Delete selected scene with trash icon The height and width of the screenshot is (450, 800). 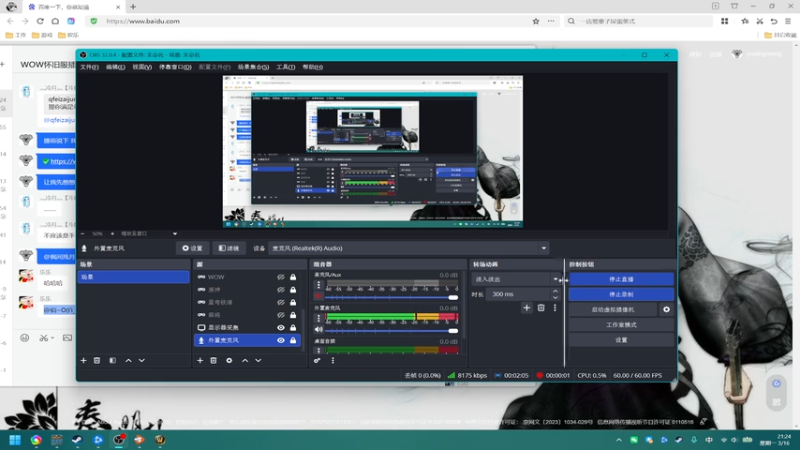coord(97,360)
